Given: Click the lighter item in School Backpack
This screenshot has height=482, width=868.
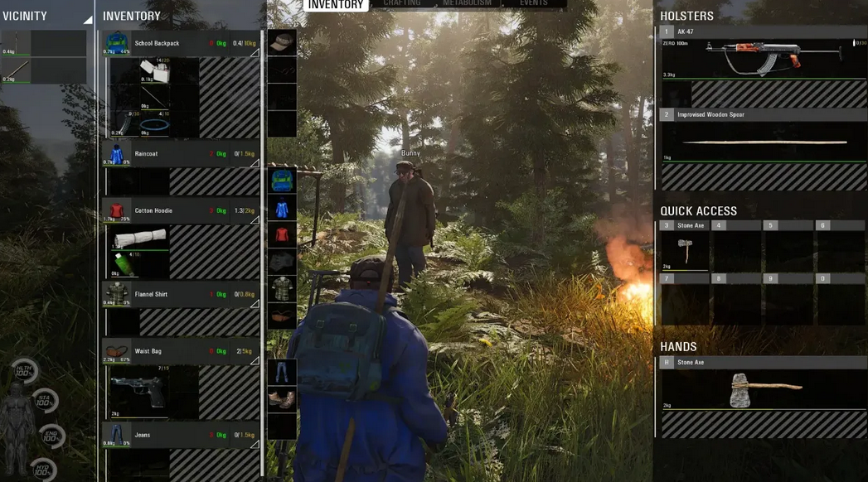Looking at the screenshot, I should (x=155, y=70).
